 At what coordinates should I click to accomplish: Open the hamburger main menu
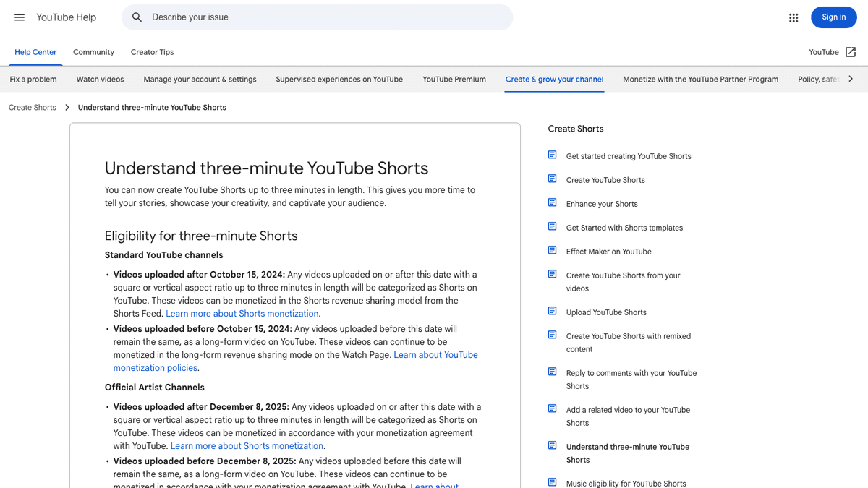(20, 17)
